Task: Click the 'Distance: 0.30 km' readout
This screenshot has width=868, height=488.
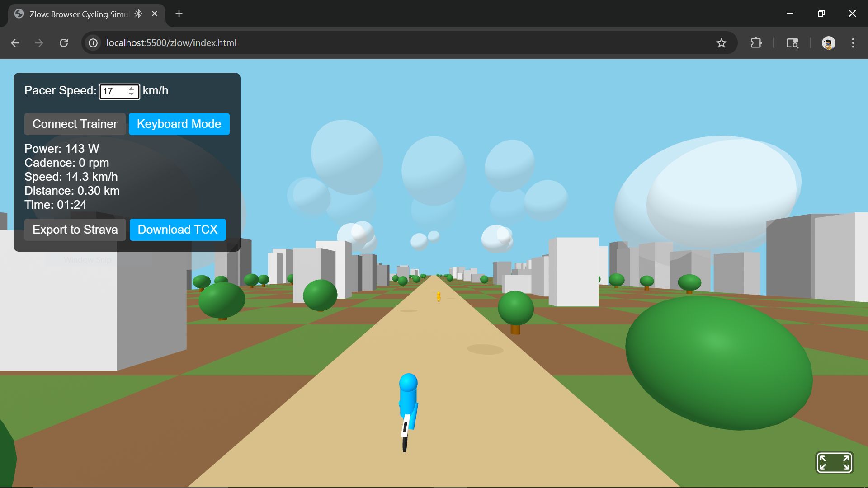Action: click(72, 191)
